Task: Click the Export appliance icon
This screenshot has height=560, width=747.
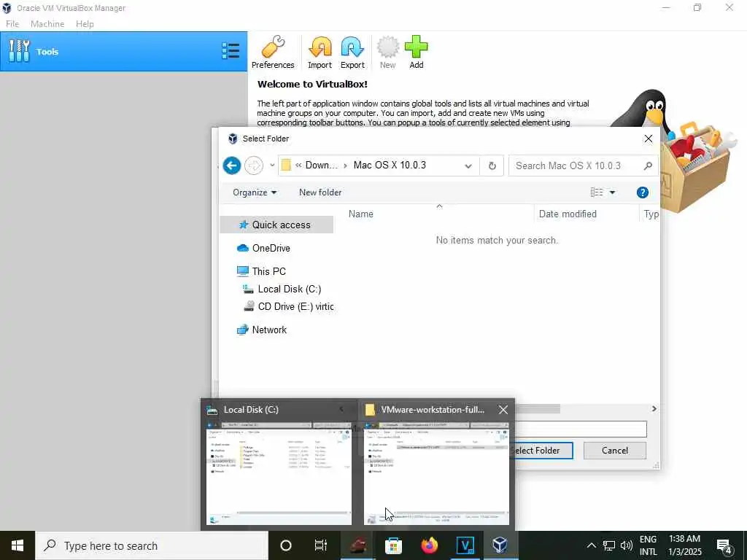Action: pyautogui.click(x=352, y=52)
